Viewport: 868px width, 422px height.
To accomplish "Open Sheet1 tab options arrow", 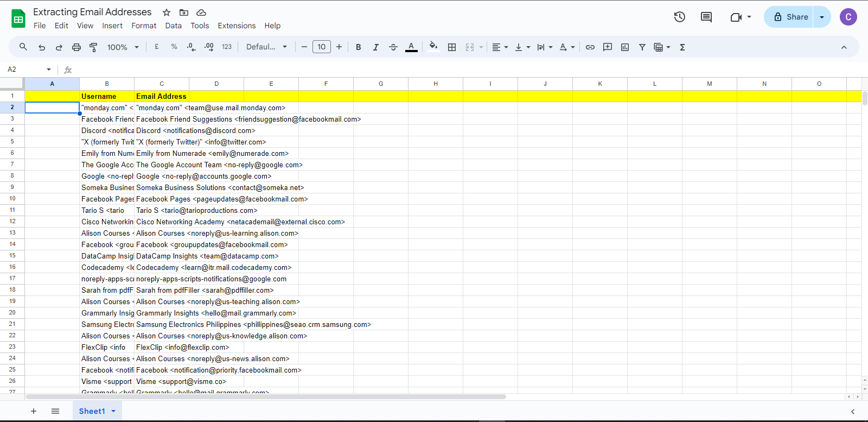I will coord(113,411).
